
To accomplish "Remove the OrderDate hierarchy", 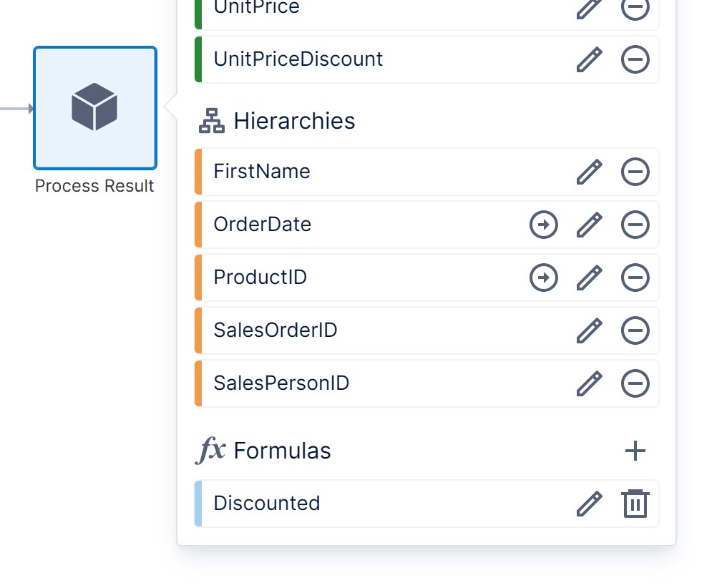I will [635, 225].
